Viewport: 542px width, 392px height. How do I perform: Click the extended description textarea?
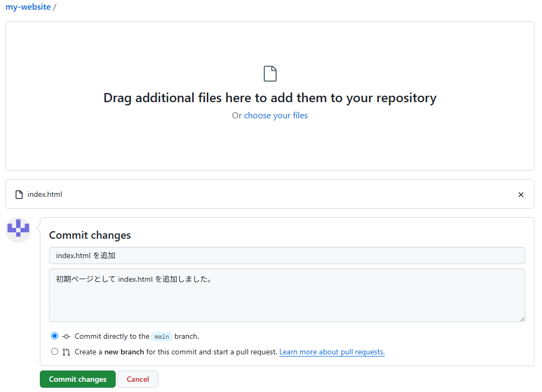pyautogui.click(x=287, y=295)
